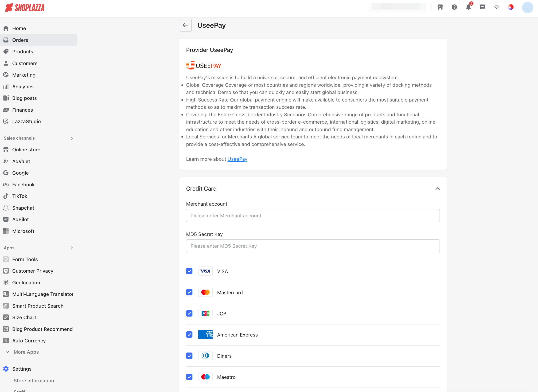Click the colorful circle icon in header

point(511,7)
